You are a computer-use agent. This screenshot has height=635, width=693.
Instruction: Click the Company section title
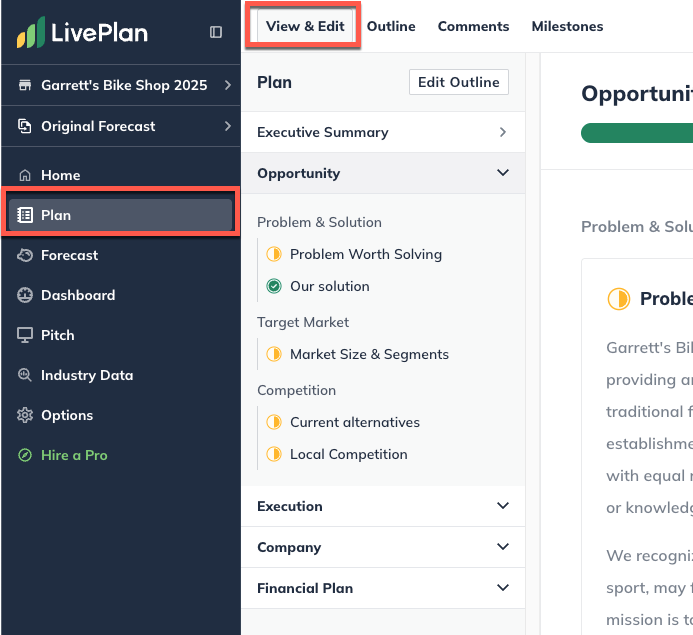tap(289, 547)
